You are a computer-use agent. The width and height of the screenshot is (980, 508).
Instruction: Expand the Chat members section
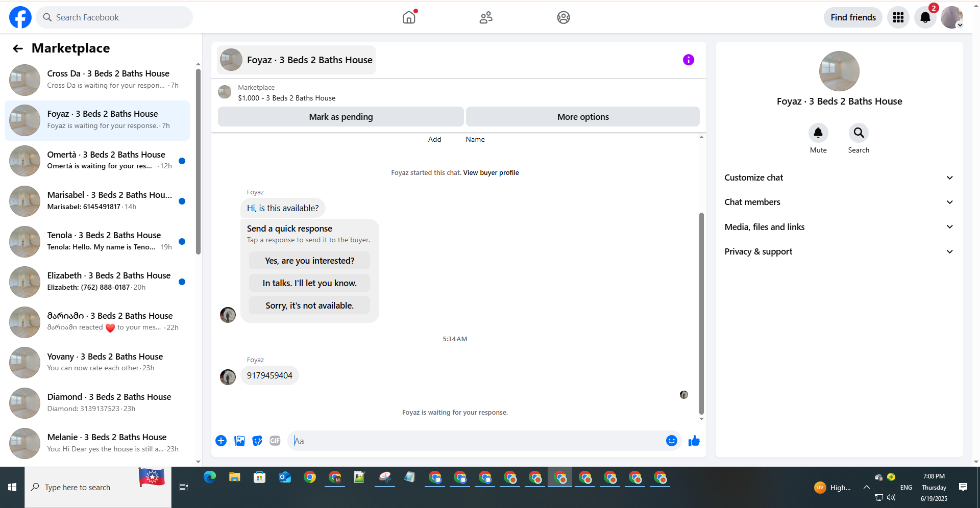pyautogui.click(x=839, y=202)
